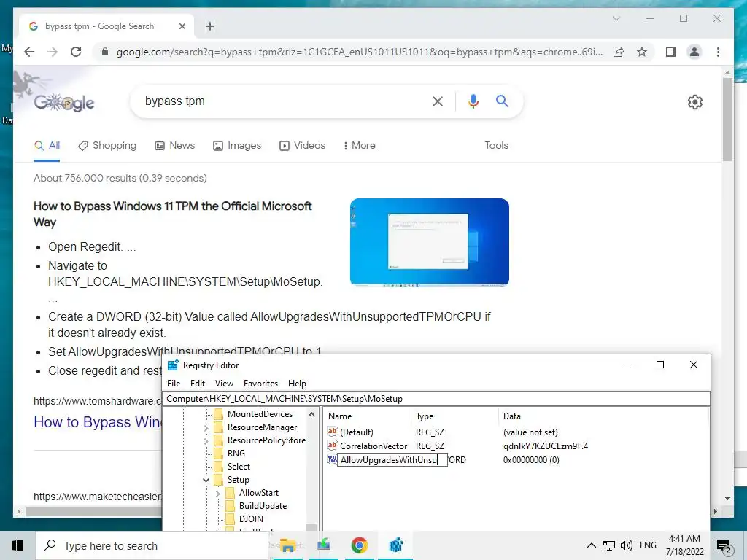Open the search Tools button
Viewport: 747px width, 560px height.
click(496, 146)
